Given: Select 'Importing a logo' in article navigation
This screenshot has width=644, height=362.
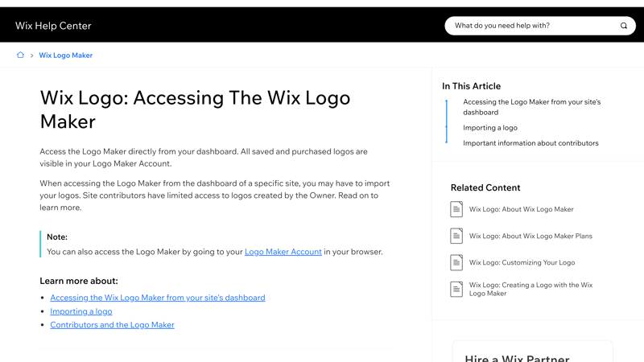Looking at the screenshot, I should point(490,128).
